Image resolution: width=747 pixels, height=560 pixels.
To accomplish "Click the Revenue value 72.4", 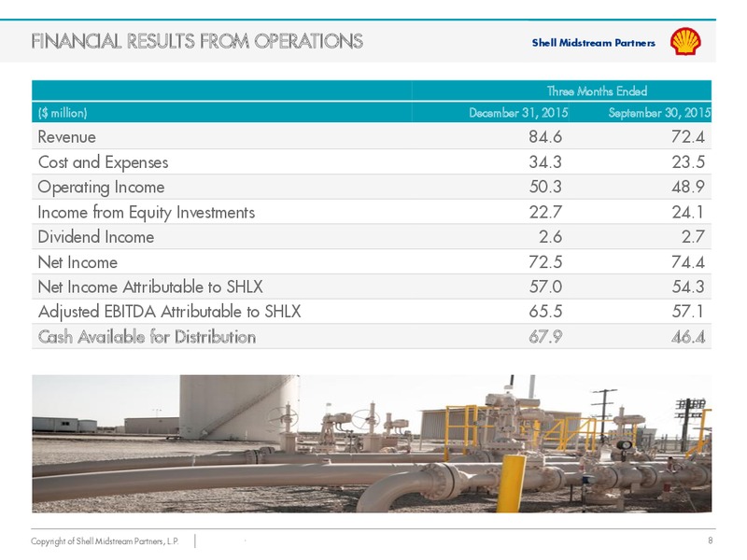I will 688,137.
